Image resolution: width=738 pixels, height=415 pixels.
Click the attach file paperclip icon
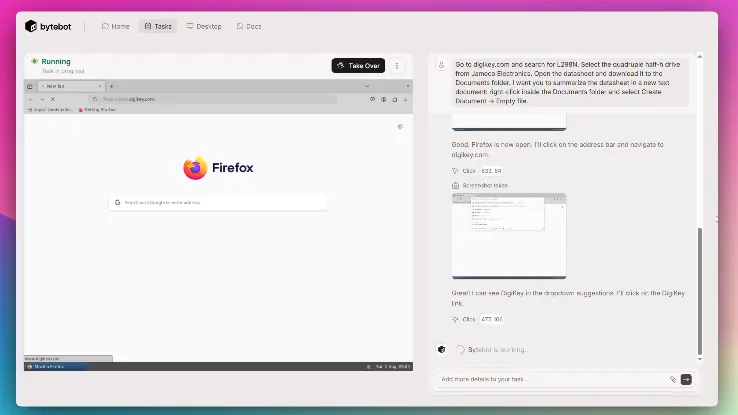[673, 379]
